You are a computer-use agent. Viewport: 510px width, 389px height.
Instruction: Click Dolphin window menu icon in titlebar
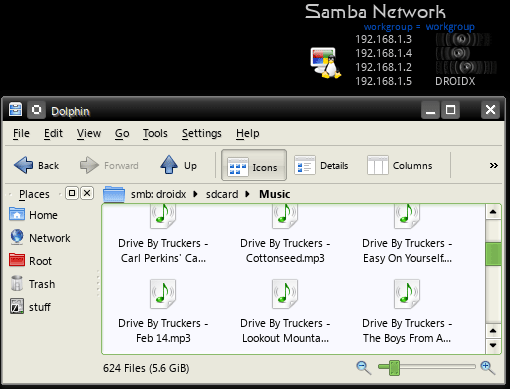point(15,109)
